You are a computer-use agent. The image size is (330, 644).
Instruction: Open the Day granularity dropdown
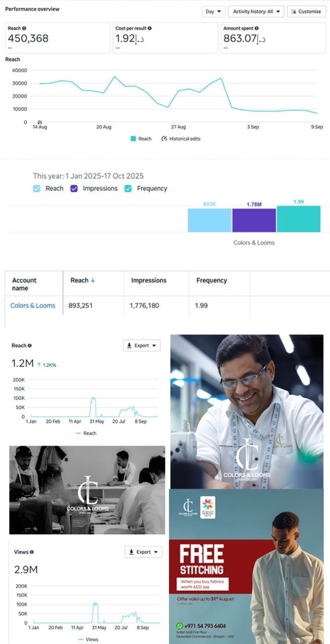[214, 11]
